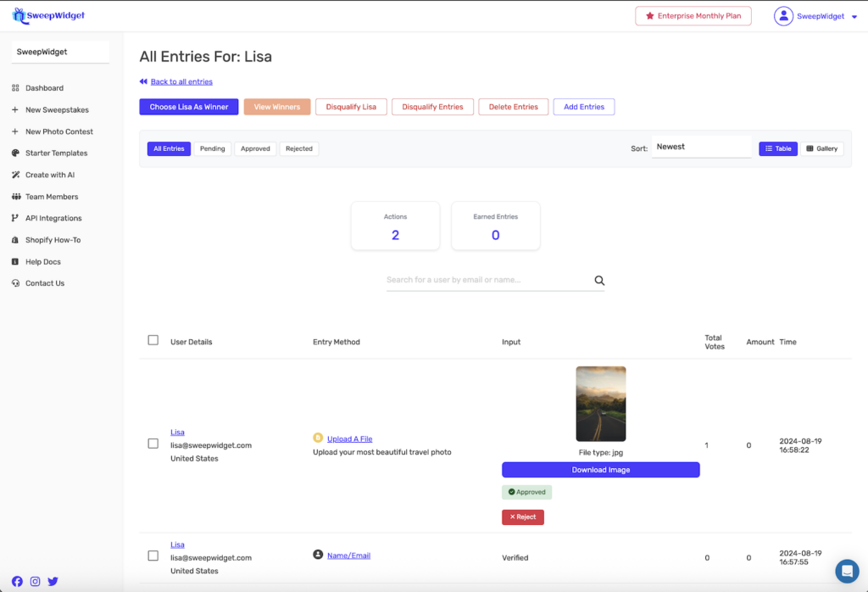Viewport: 868px width, 592px height.
Task: Focus the user search input field
Action: (487, 280)
